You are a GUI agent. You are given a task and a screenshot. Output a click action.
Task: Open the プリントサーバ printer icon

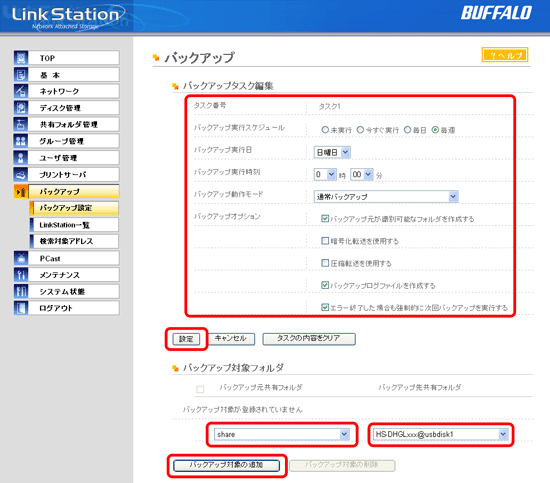pos(21,174)
